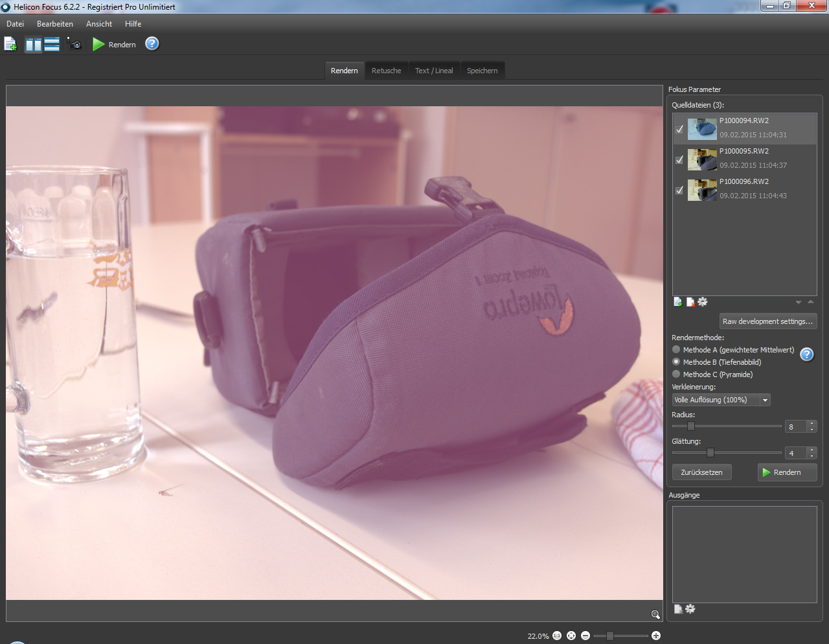Click the Radius slider handle
Viewport: 829px width, 644px height.
pyautogui.click(x=691, y=426)
